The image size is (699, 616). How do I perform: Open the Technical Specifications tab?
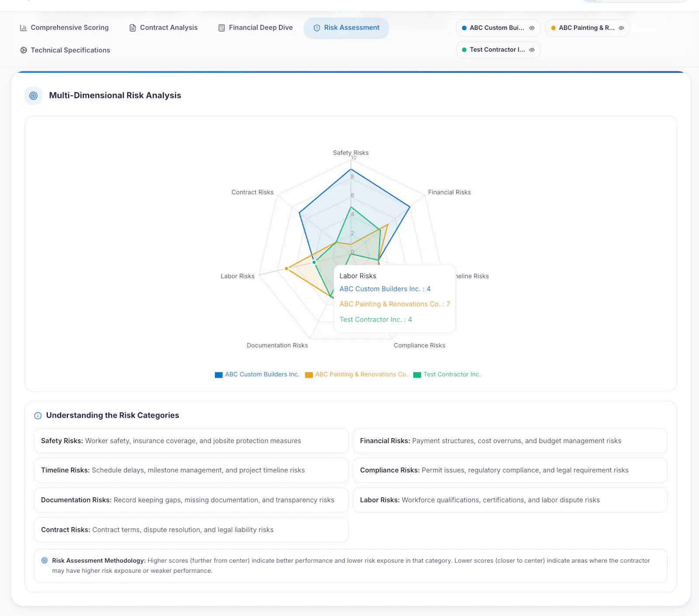coord(65,50)
